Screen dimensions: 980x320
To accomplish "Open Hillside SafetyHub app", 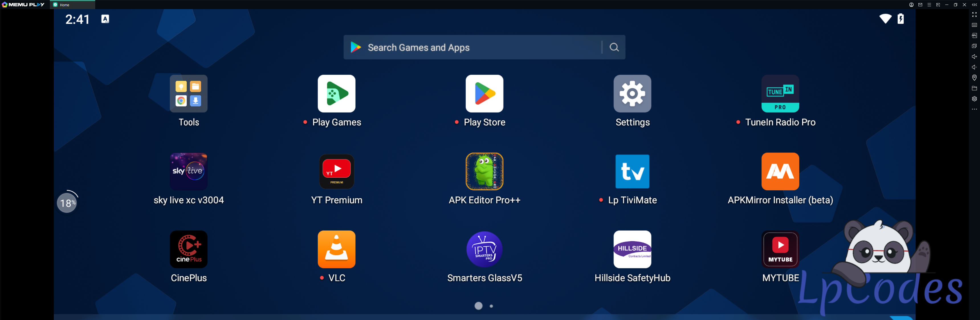I will click(x=632, y=250).
